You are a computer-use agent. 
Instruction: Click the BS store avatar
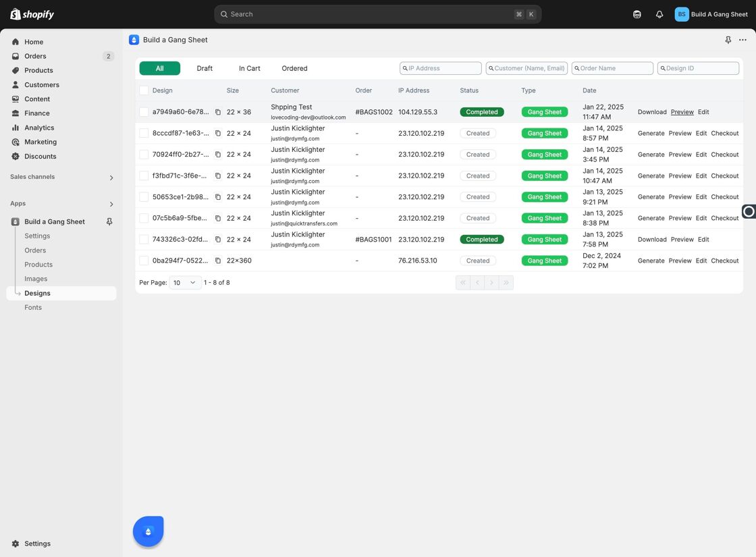coord(681,14)
